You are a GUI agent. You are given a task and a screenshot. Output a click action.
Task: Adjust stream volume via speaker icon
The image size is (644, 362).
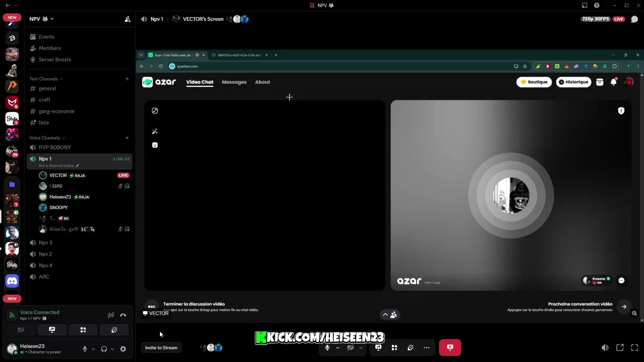tap(605, 347)
